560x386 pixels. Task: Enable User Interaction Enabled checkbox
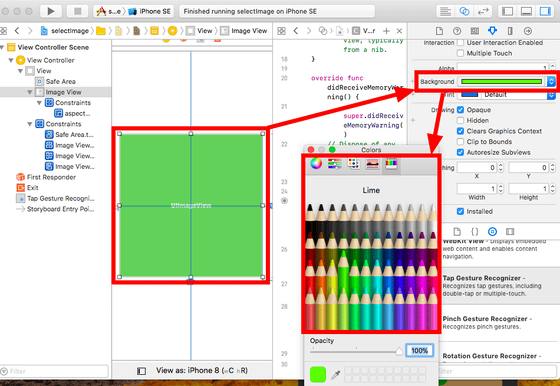click(460, 42)
